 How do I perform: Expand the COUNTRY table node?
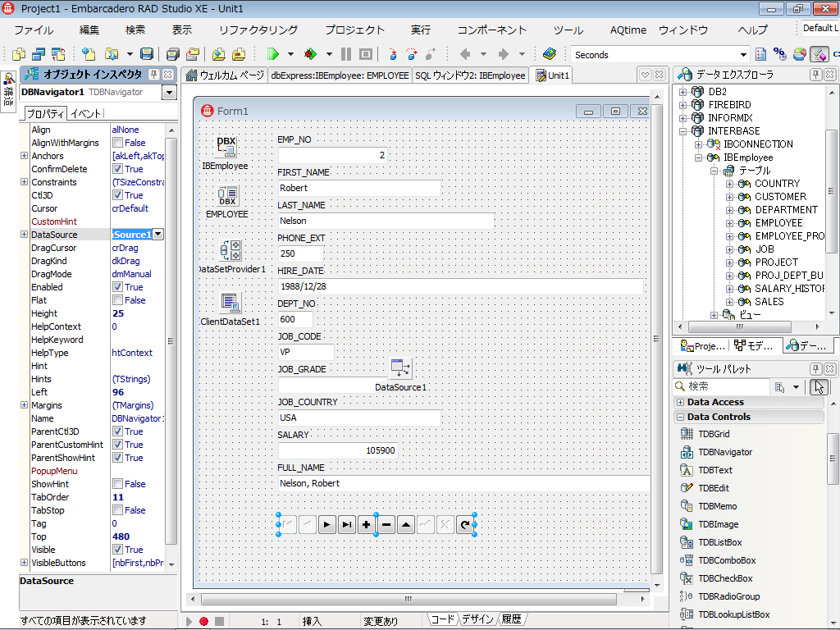(729, 184)
